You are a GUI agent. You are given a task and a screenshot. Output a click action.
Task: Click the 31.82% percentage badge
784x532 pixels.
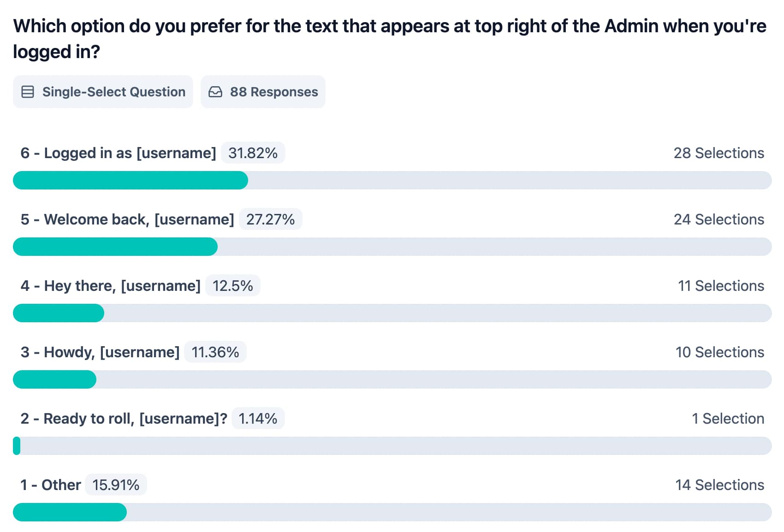(x=253, y=153)
